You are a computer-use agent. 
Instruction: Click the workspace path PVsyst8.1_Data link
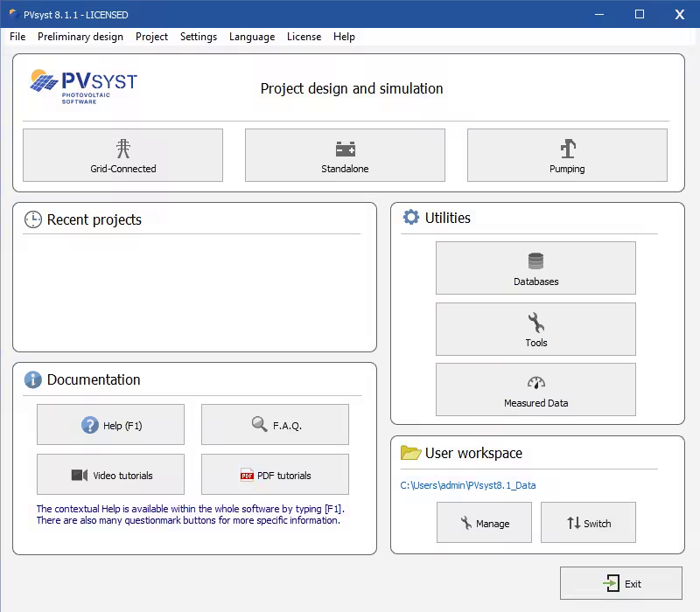[x=468, y=485]
